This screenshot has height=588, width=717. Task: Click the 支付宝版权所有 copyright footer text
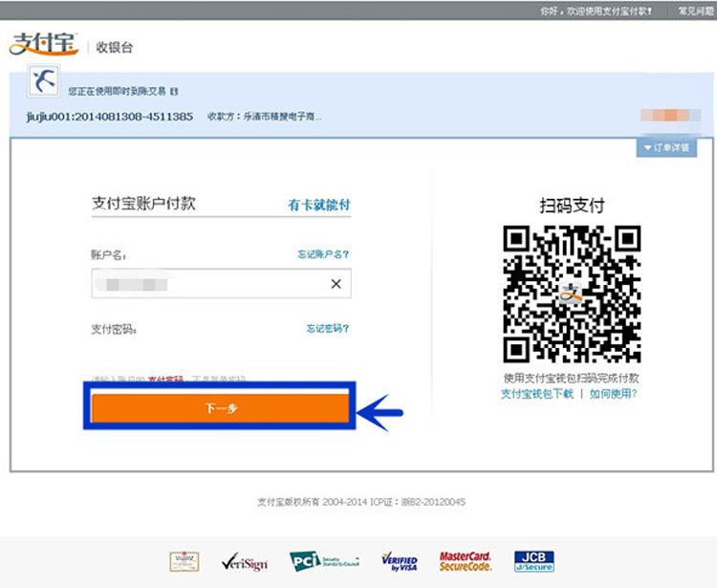click(x=361, y=502)
